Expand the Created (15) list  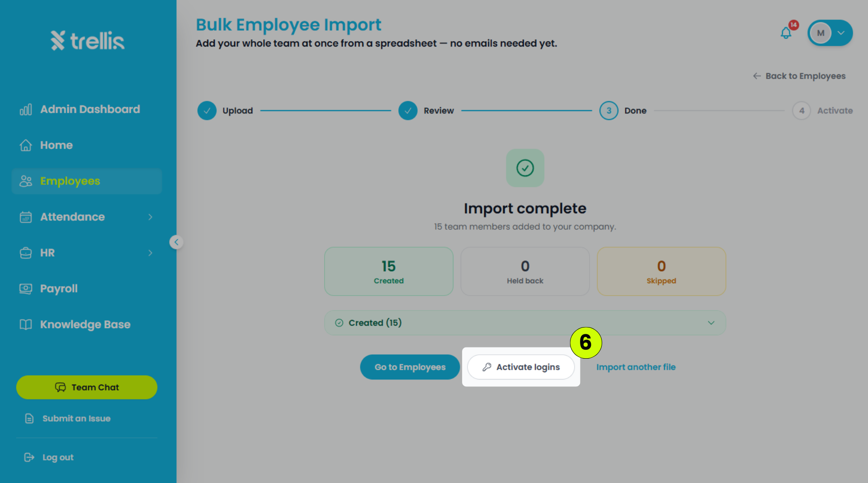tap(525, 323)
